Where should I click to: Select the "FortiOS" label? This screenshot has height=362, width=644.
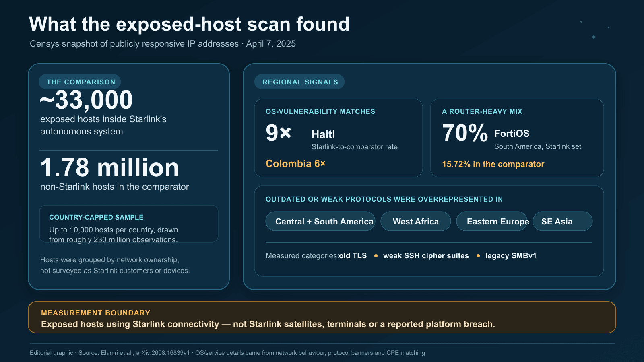pos(512,134)
